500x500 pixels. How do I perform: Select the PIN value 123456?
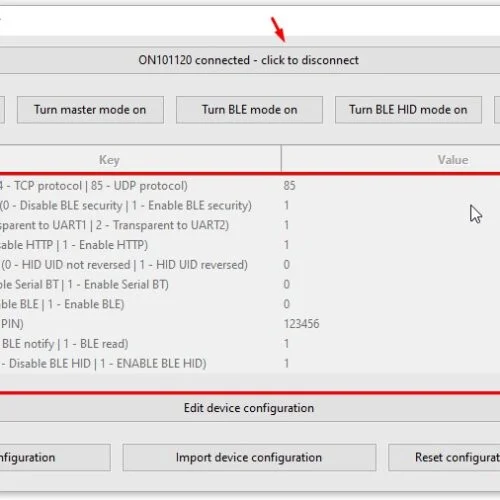pos(301,324)
